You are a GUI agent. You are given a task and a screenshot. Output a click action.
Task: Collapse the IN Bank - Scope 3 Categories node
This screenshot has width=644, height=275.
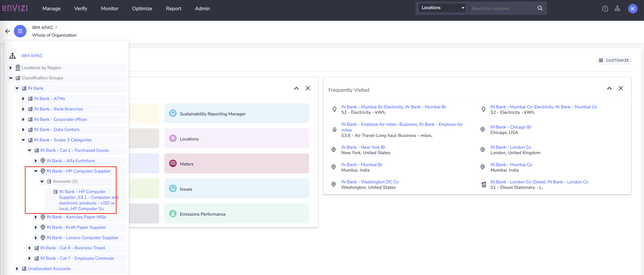click(x=23, y=140)
